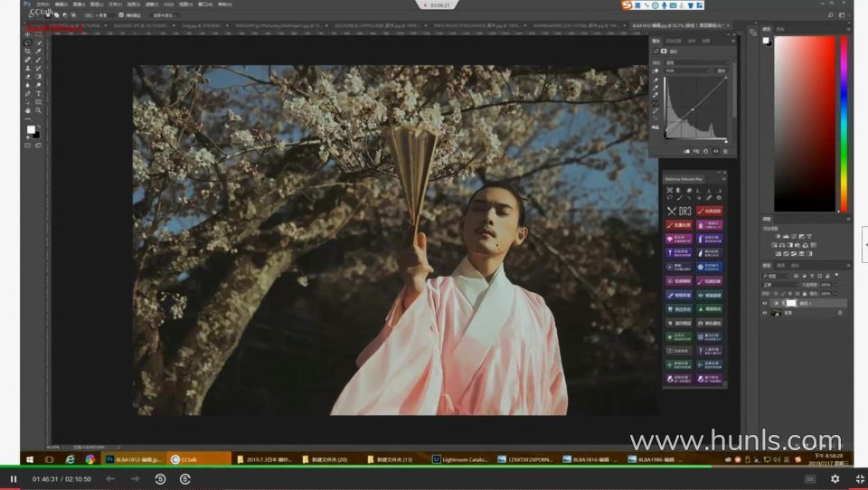Click the DR3 logo in Retouch panel
Image resolution: width=868 pixels, height=490 pixels.
pos(679,211)
